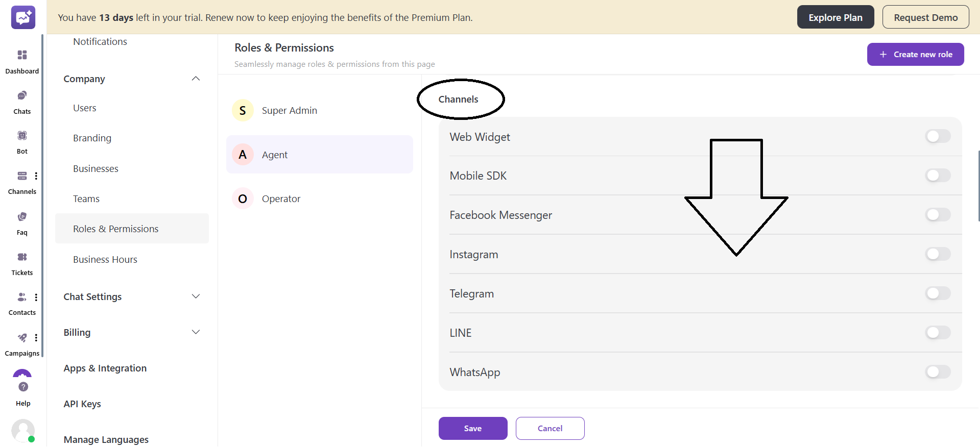980x447 pixels.
Task: Select the Super Admin role name
Action: coord(290,110)
